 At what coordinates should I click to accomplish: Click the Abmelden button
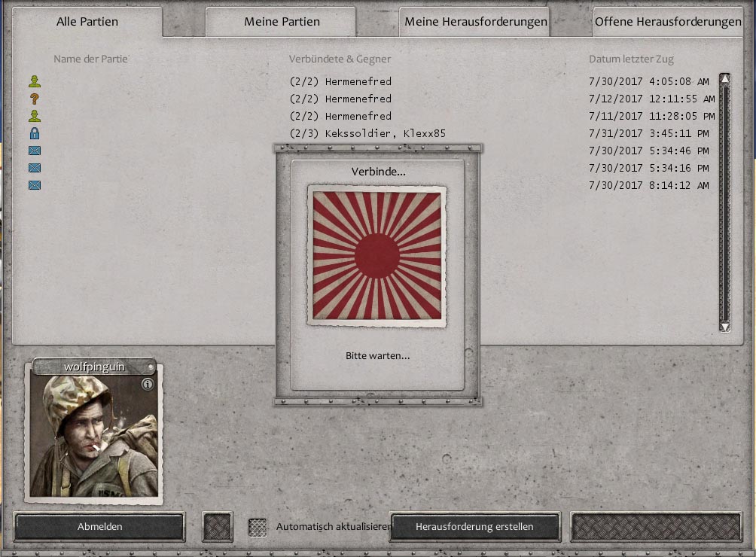(100, 527)
